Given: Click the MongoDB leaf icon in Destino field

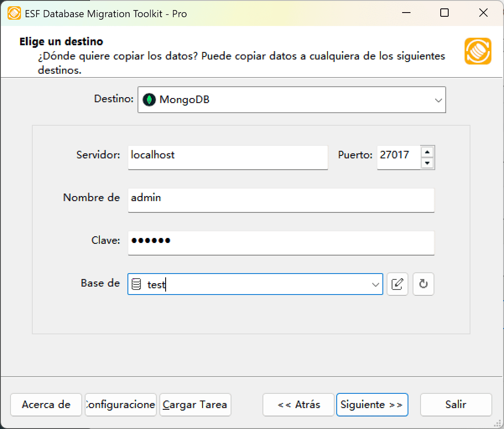Looking at the screenshot, I should click(x=150, y=100).
